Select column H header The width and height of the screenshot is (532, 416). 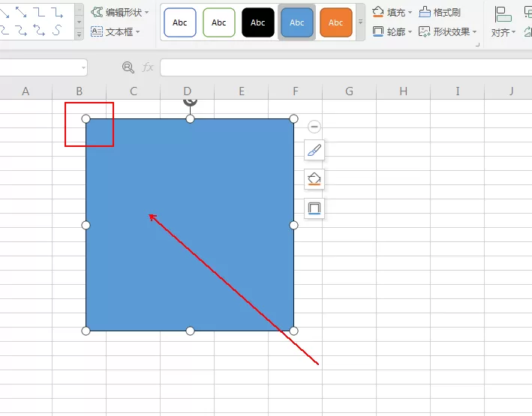(403, 91)
